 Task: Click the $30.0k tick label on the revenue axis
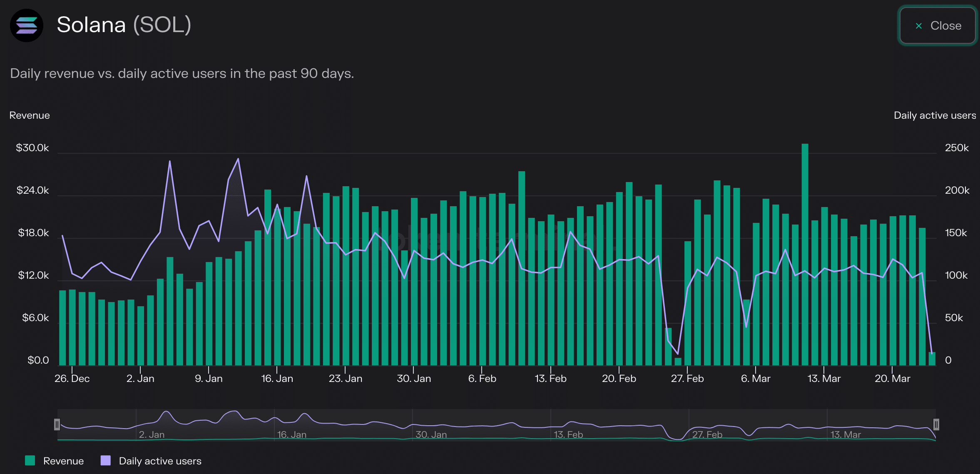point(32,148)
